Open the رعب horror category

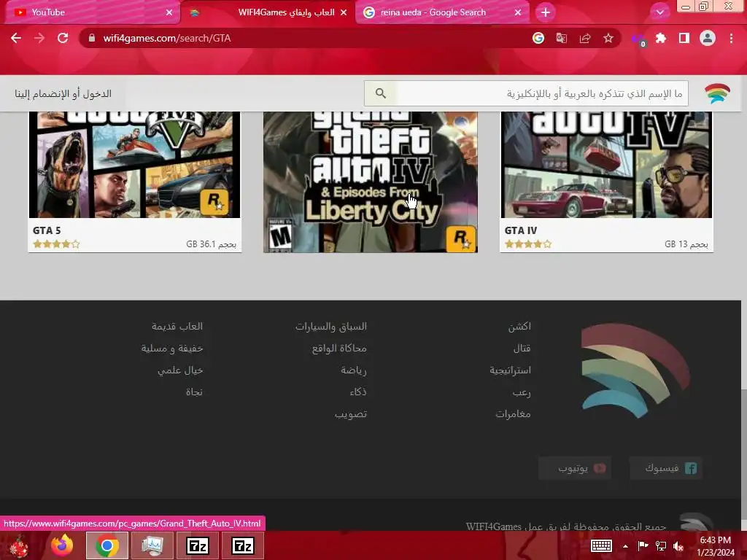point(522,392)
